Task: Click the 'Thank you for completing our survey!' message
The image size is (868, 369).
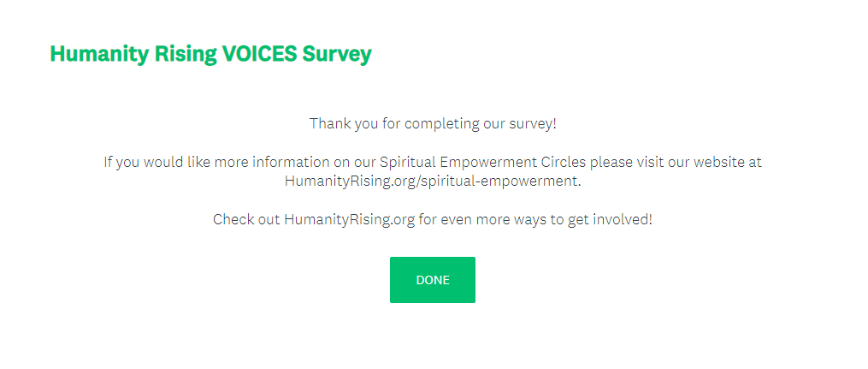Action: coord(433,123)
